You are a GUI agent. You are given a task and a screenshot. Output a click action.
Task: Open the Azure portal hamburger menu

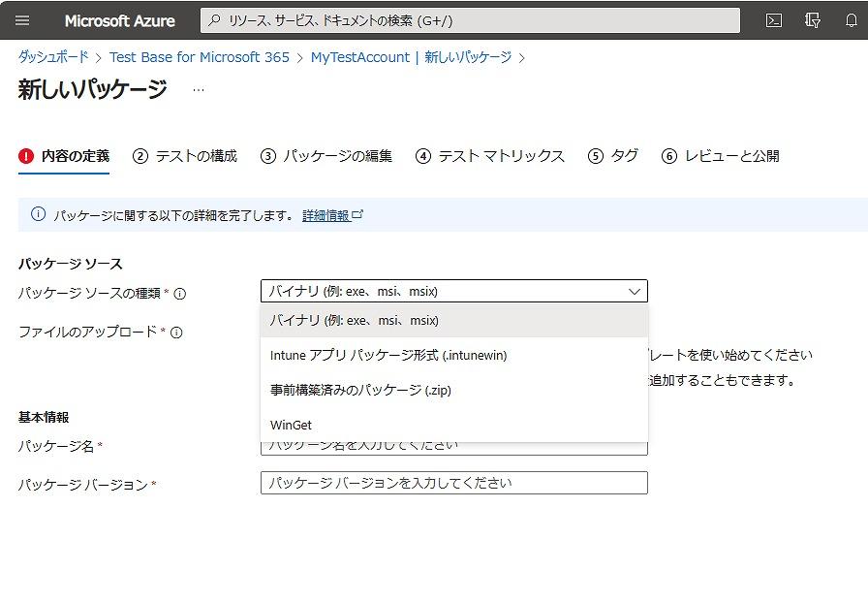22,20
